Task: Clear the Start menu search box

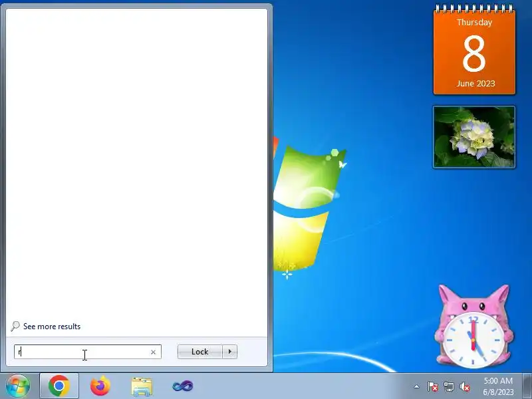Action: (153, 352)
